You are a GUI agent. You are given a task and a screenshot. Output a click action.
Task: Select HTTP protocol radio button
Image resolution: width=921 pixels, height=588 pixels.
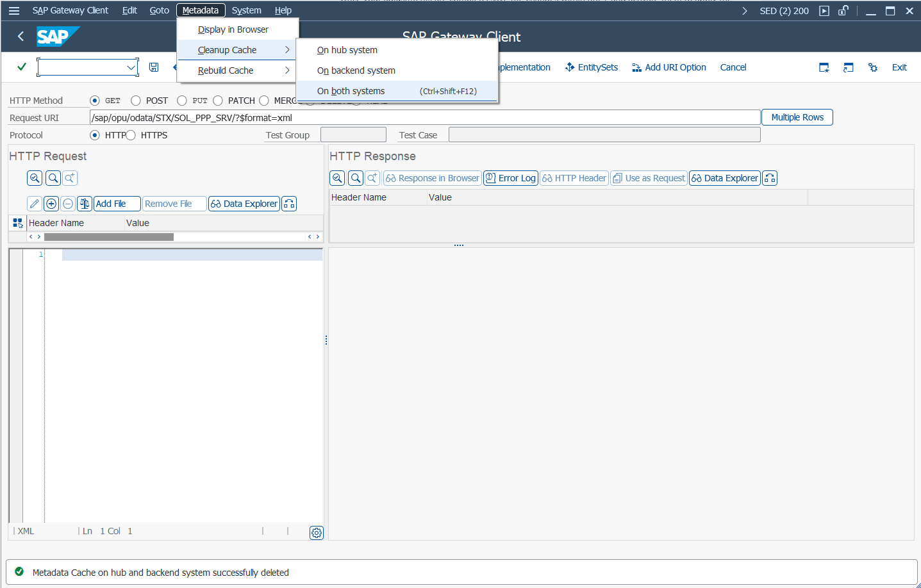pyautogui.click(x=95, y=135)
